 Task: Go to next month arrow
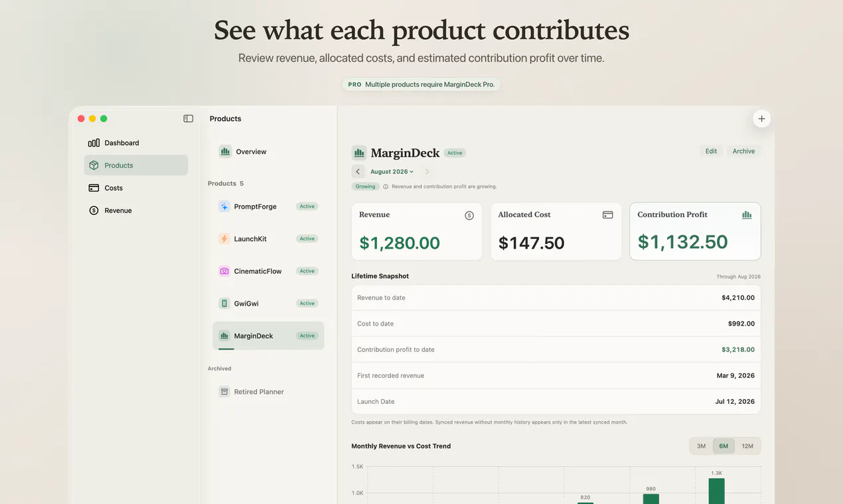[427, 172]
